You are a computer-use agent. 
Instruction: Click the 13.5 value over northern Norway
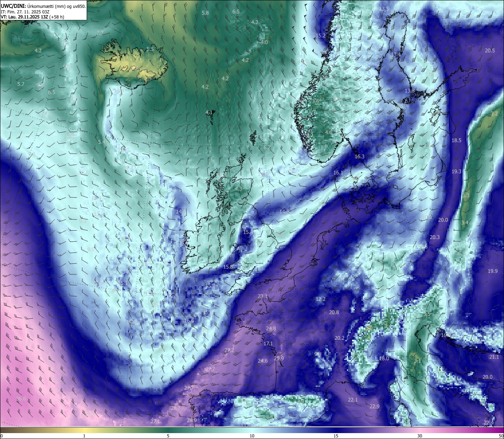click(x=384, y=9)
